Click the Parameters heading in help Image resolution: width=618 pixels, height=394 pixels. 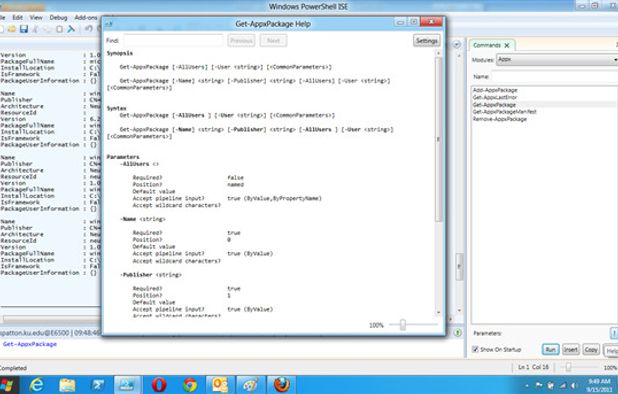(123, 157)
